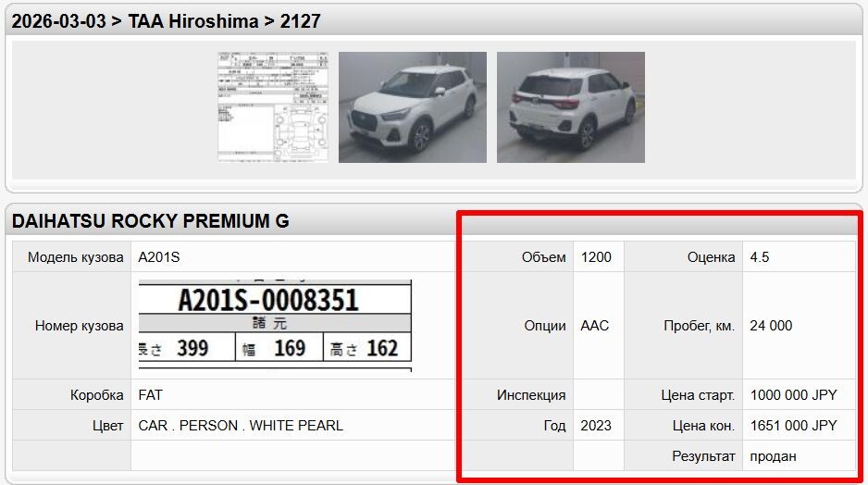Screen dimensions: 868x485
Task: Select the year value 2023
Action: 596,425
